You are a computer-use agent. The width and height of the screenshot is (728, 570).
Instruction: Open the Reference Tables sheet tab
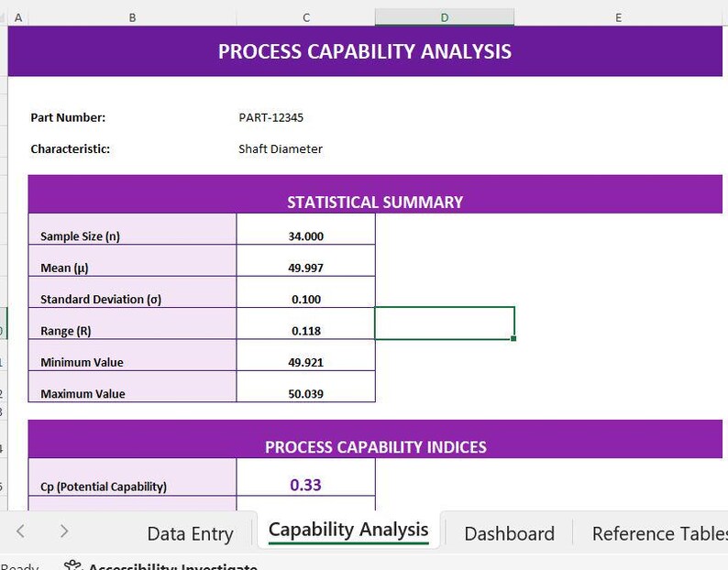click(x=660, y=533)
